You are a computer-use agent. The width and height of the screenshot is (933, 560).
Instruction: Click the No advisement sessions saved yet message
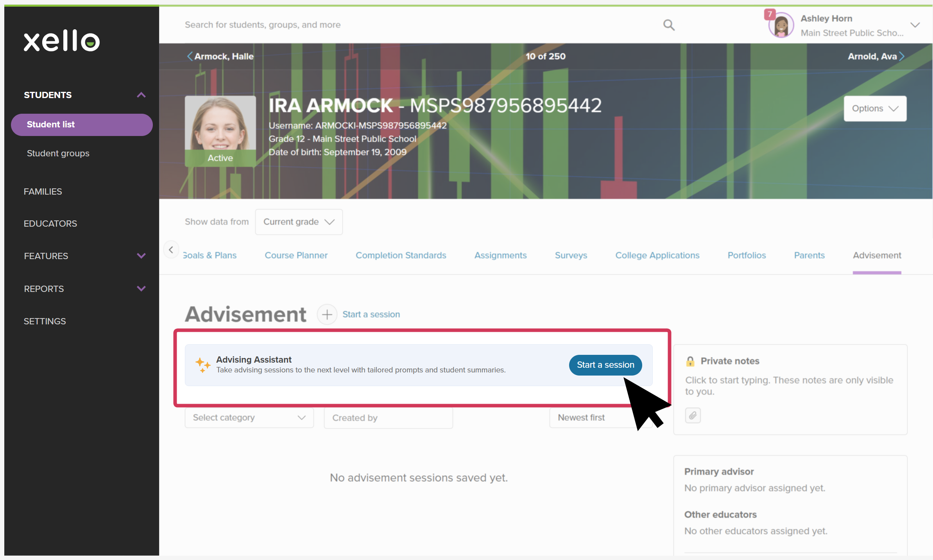coord(419,478)
